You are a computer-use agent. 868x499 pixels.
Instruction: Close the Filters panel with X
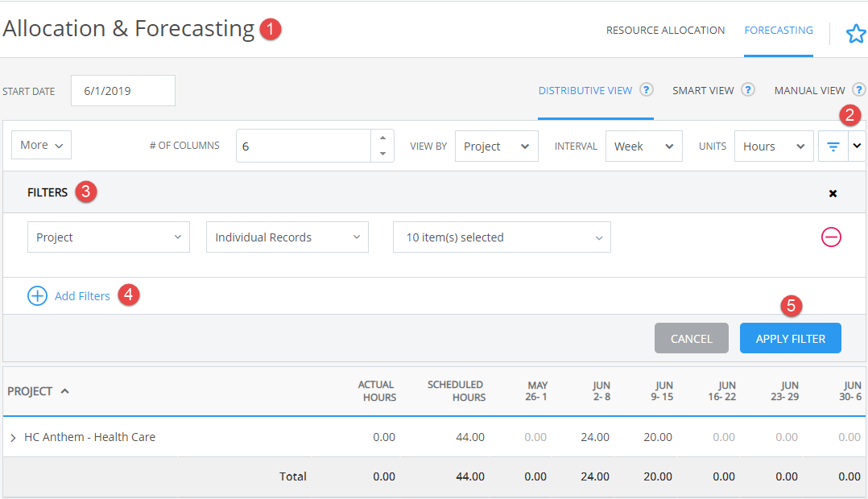[x=833, y=193]
